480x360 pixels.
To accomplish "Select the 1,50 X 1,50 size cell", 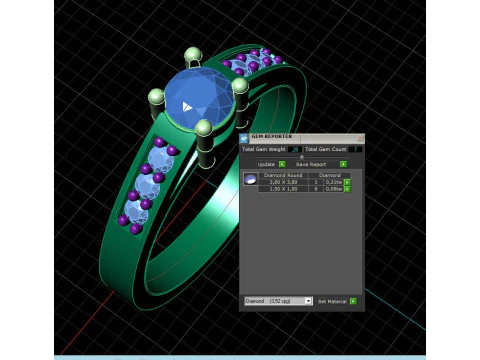I will (x=283, y=189).
